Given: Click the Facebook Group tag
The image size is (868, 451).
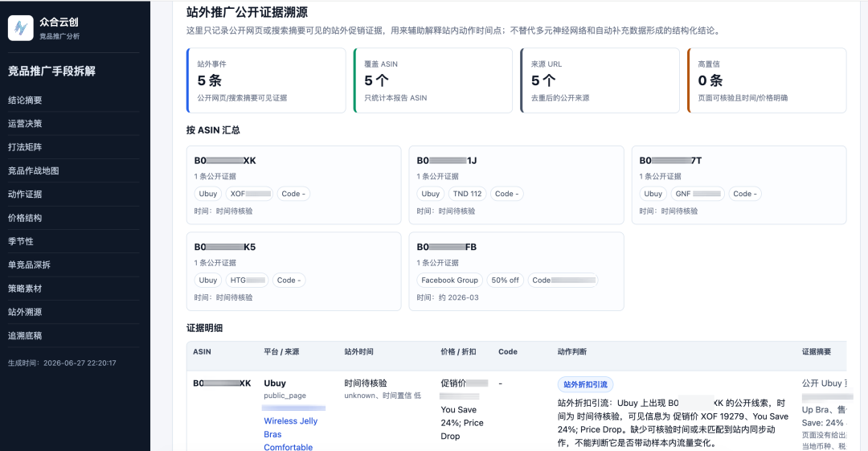Looking at the screenshot, I should (x=449, y=281).
